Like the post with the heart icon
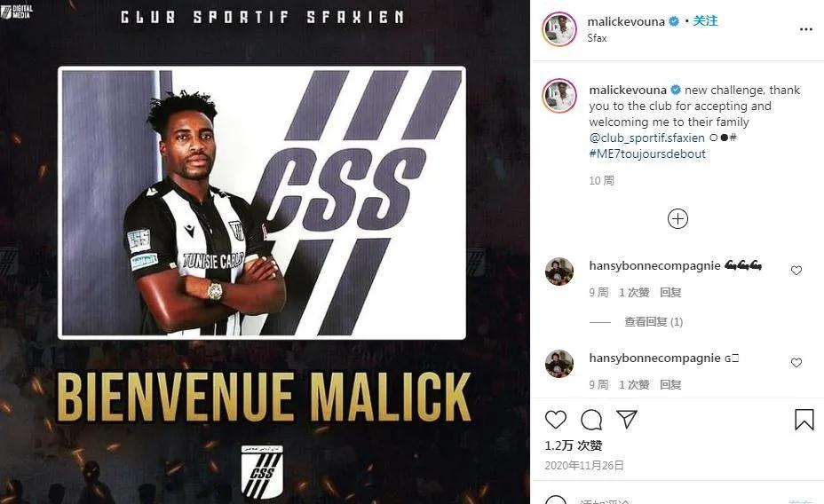 556,420
